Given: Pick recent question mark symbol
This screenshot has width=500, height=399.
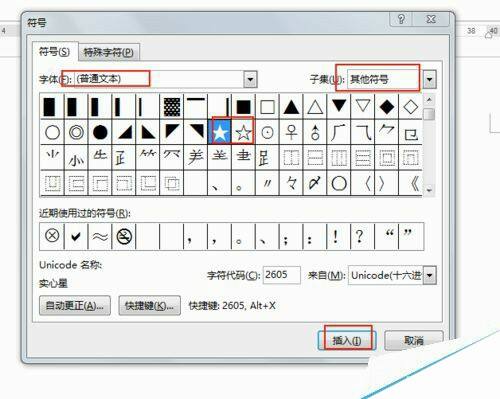Looking at the screenshot, I should 360,236.
